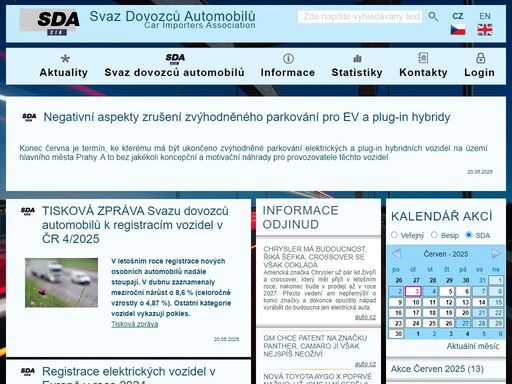Click auto.cz link under GM Panther article
The image size is (512, 384).
click(x=365, y=364)
